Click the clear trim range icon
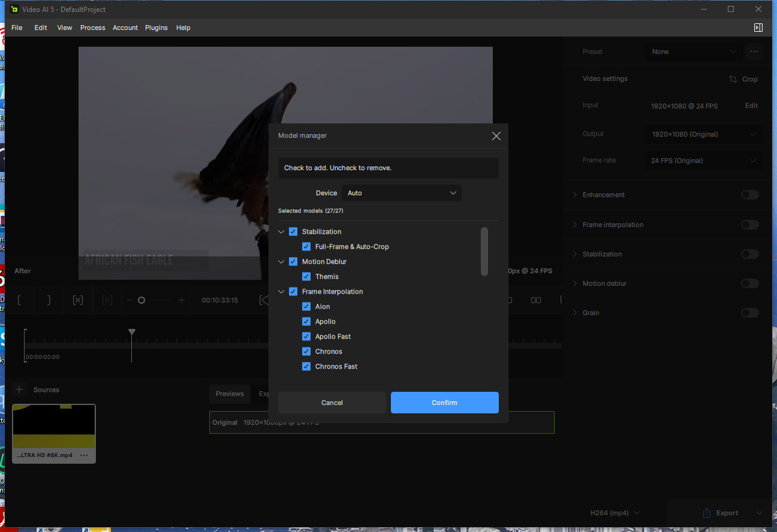 pyautogui.click(x=78, y=300)
